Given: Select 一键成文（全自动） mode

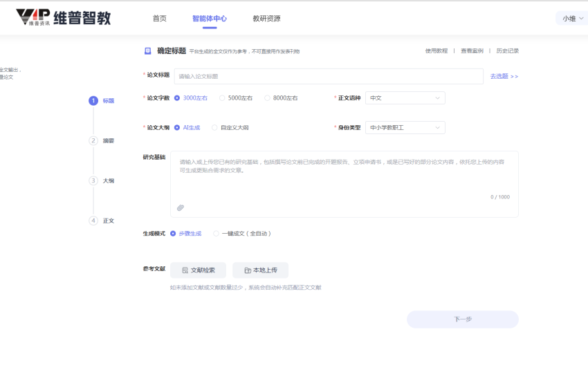Looking at the screenshot, I should 242,233.
